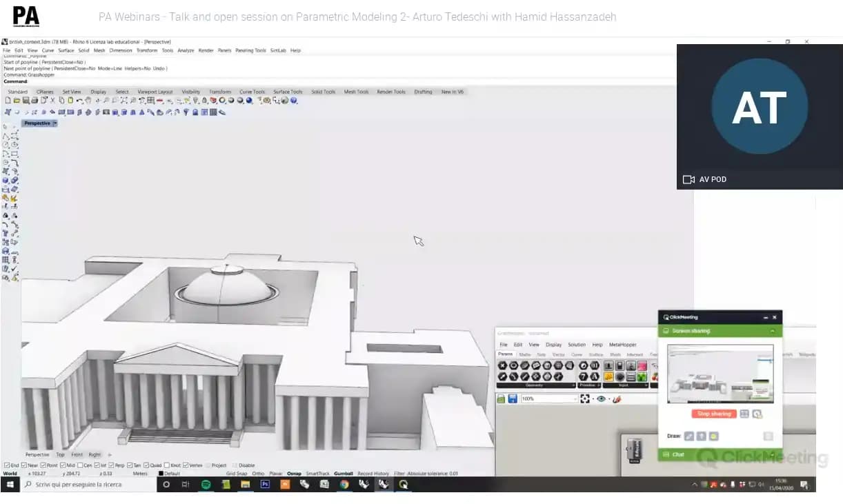Select the Point parameter icon in Grasshopper Geometry panel

(x=502, y=365)
